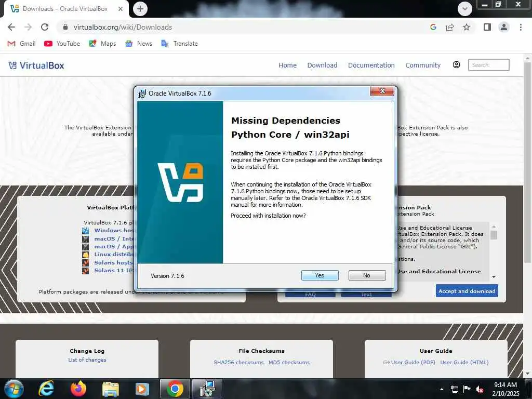The height and width of the screenshot is (399, 532).
Task: Open the Download menu on VirtualBox site
Action: (322, 65)
